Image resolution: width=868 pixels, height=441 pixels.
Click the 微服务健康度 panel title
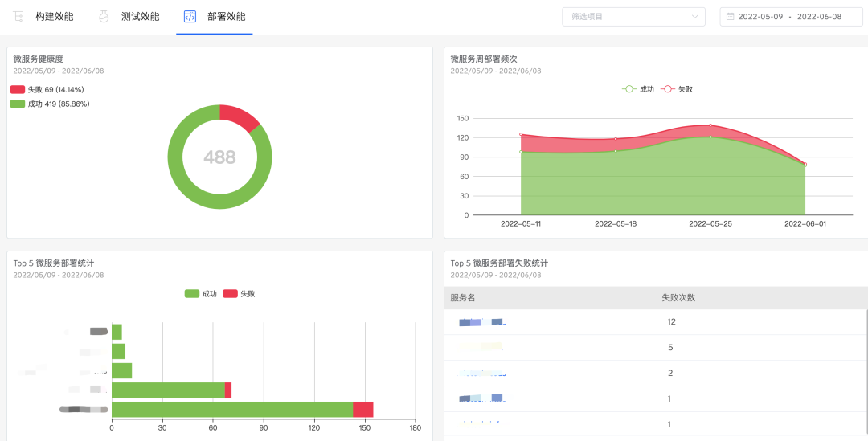pos(39,59)
